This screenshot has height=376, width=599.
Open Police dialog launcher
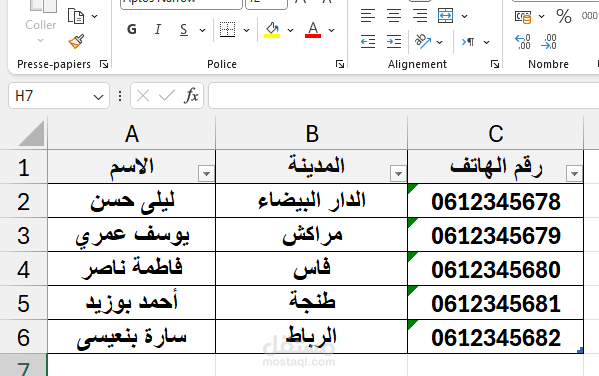pos(340,64)
